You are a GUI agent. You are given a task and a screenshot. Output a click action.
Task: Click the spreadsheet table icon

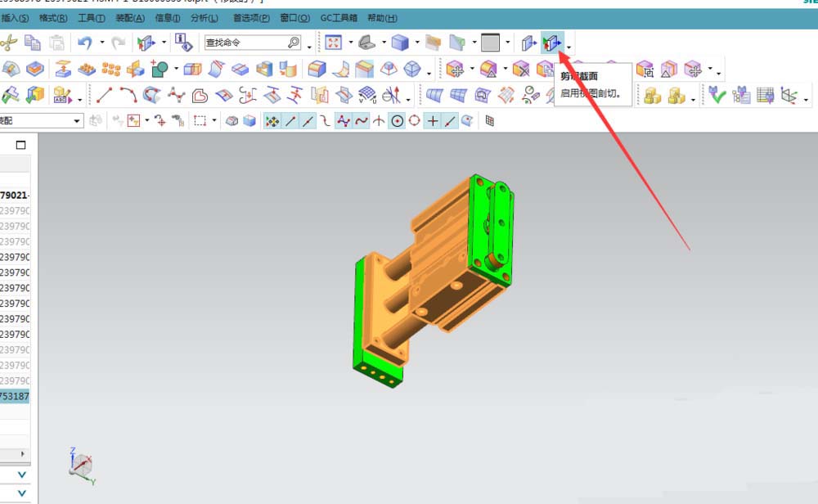[x=766, y=96]
